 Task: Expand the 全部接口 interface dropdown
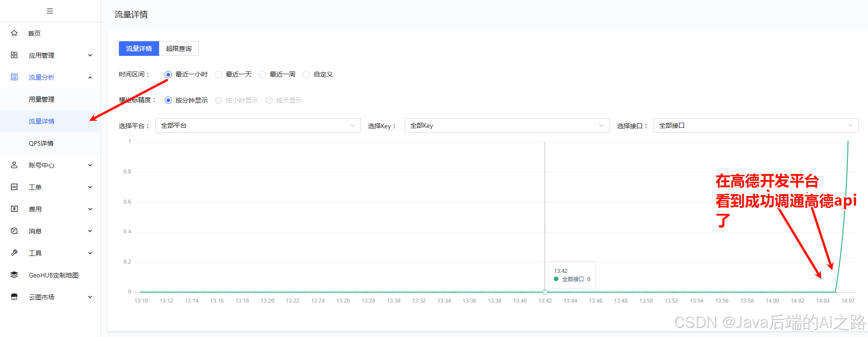[x=755, y=125]
